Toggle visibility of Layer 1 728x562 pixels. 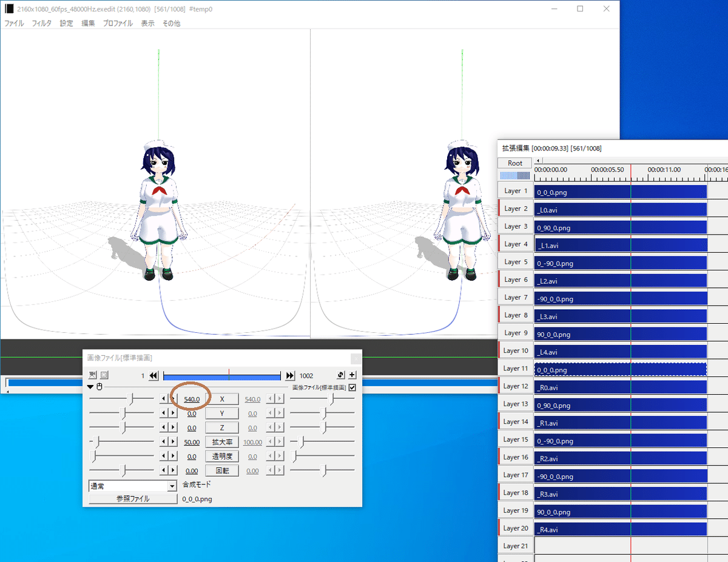click(x=516, y=191)
